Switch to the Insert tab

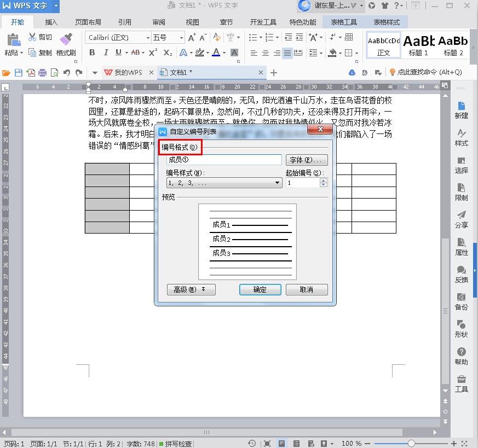[x=51, y=22]
